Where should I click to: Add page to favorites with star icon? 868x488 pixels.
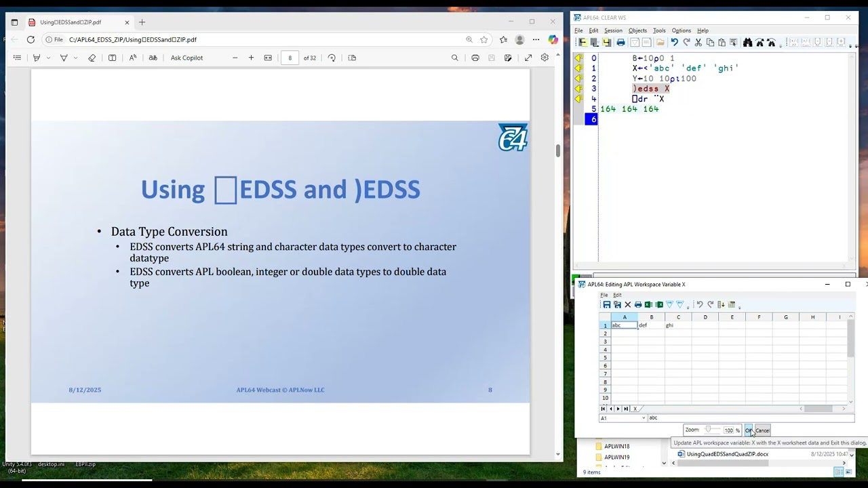(x=484, y=39)
